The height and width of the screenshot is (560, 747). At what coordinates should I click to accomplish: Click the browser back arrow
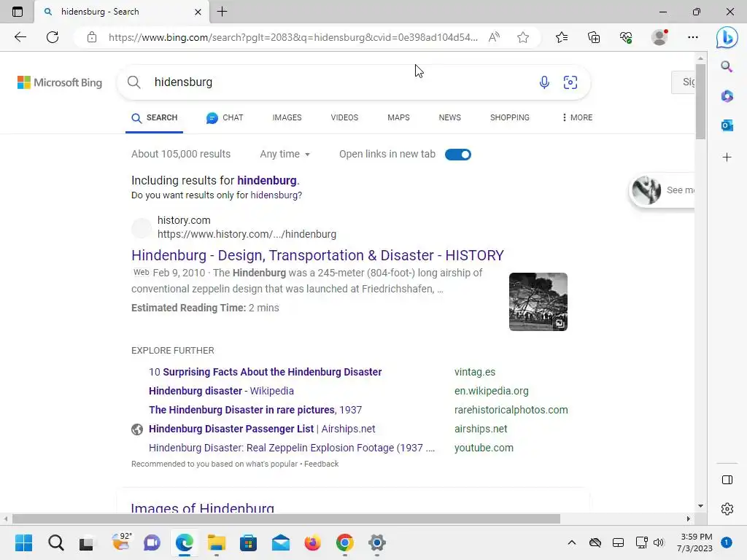[20, 37]
